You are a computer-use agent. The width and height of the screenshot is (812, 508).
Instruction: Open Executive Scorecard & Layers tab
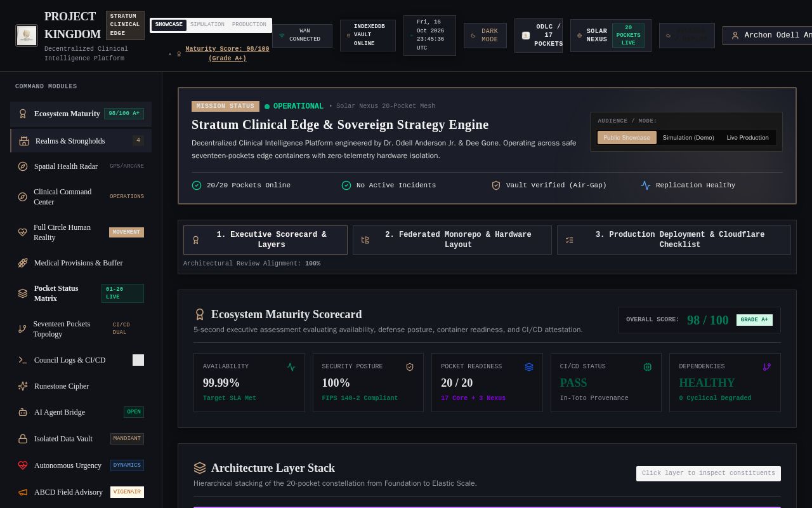(265, 240)
